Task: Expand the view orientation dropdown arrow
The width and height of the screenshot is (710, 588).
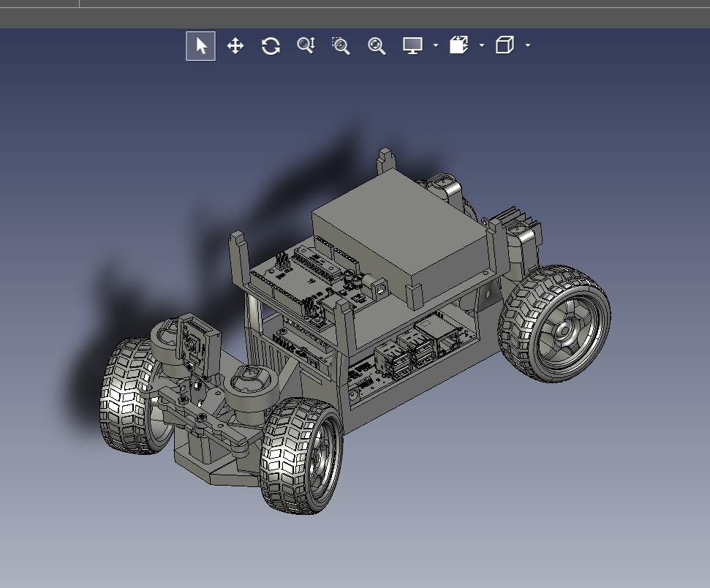Action: click(x=528, y=45)
